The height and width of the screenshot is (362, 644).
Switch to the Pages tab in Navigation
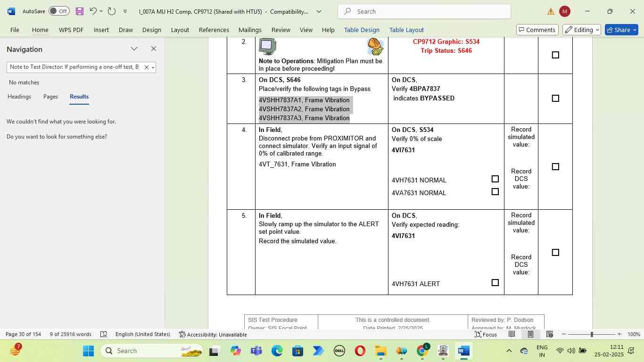click(50, 97)
